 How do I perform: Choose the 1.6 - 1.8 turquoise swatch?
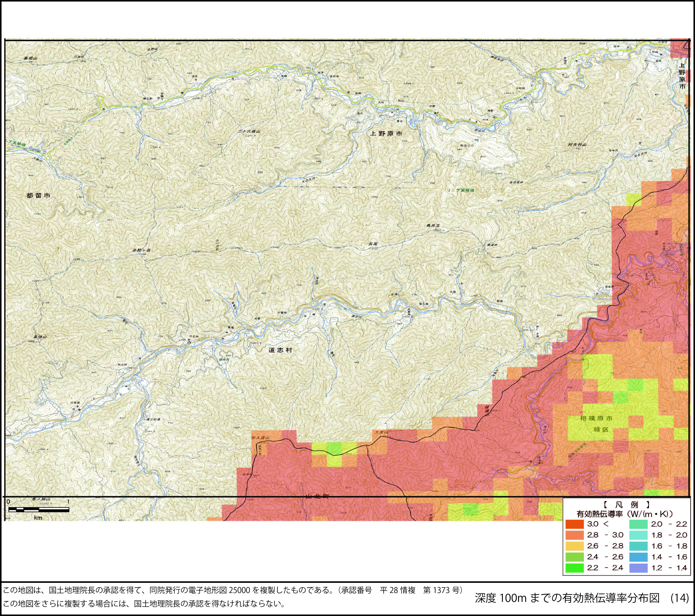[638, 546]
